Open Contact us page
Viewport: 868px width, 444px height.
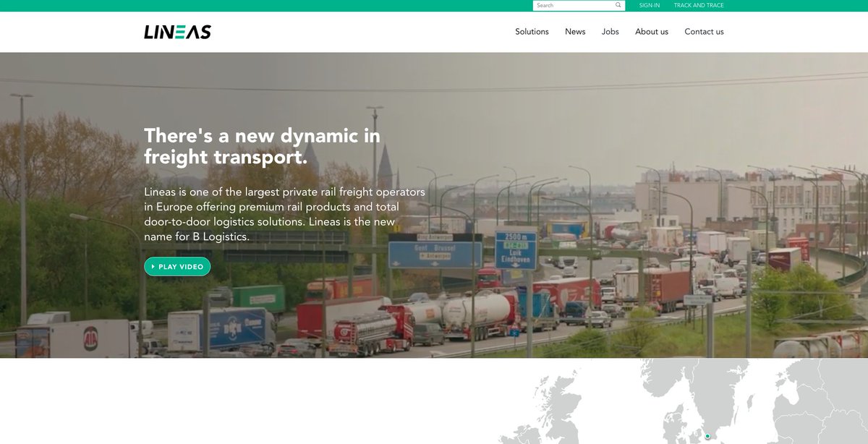point(704,32)
